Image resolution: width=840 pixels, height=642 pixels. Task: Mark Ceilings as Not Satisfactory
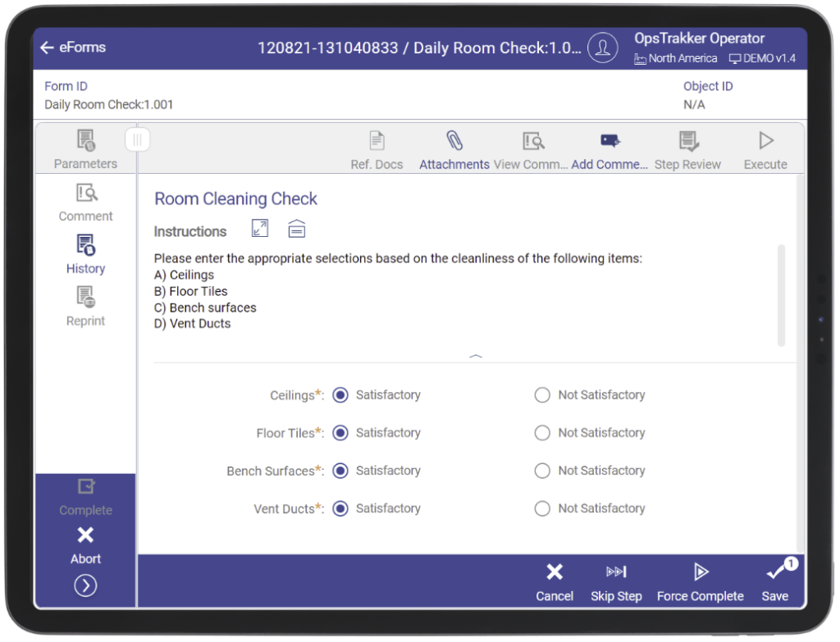point(542,394)
